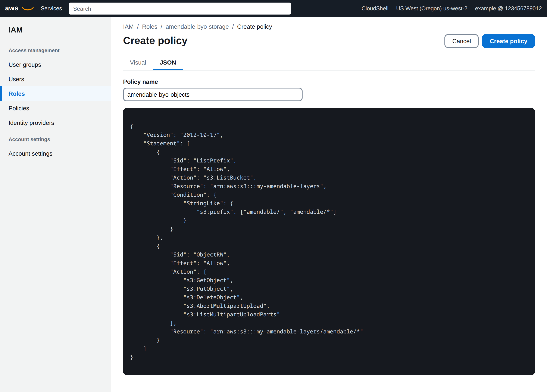Click the "s3:prefix" condition line

click(x=266, y=212)
